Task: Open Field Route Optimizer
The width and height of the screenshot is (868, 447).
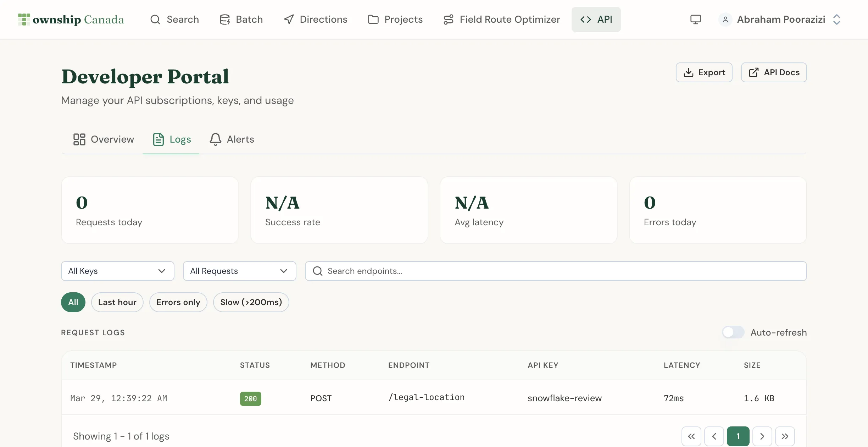Action: (502, 20)
